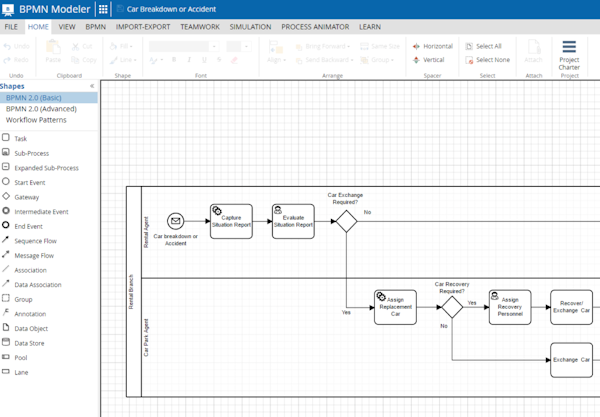
Task: Expand the Bring Forward dropdown
Action: (323, 46)
